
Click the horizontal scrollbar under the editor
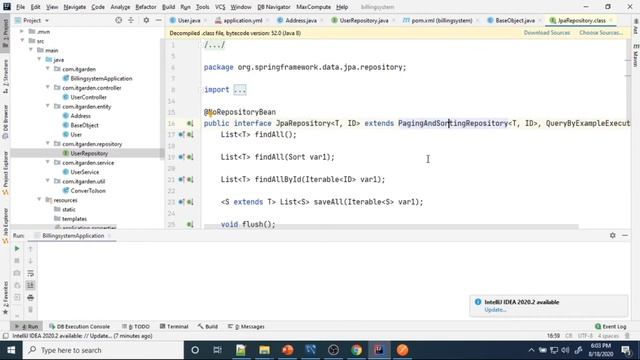(x=391, y=227)
